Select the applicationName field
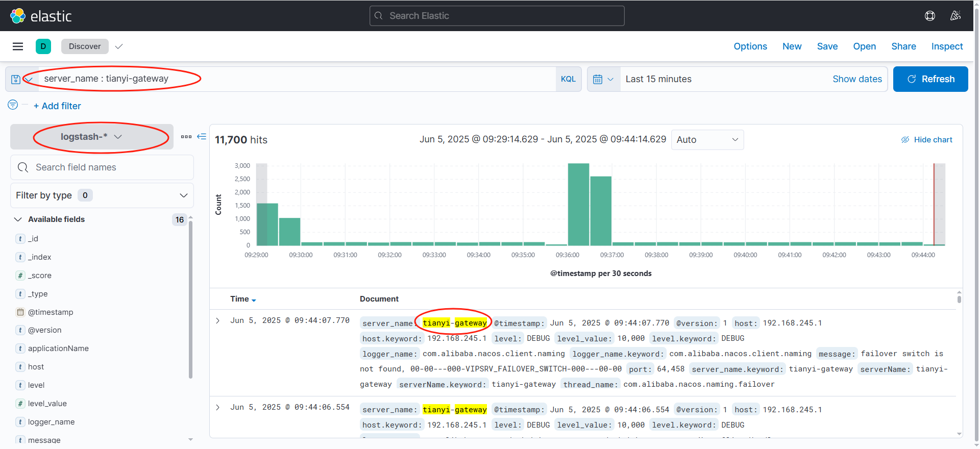The height and width of the screenshot is (449, 980). (x=58, y=348)
